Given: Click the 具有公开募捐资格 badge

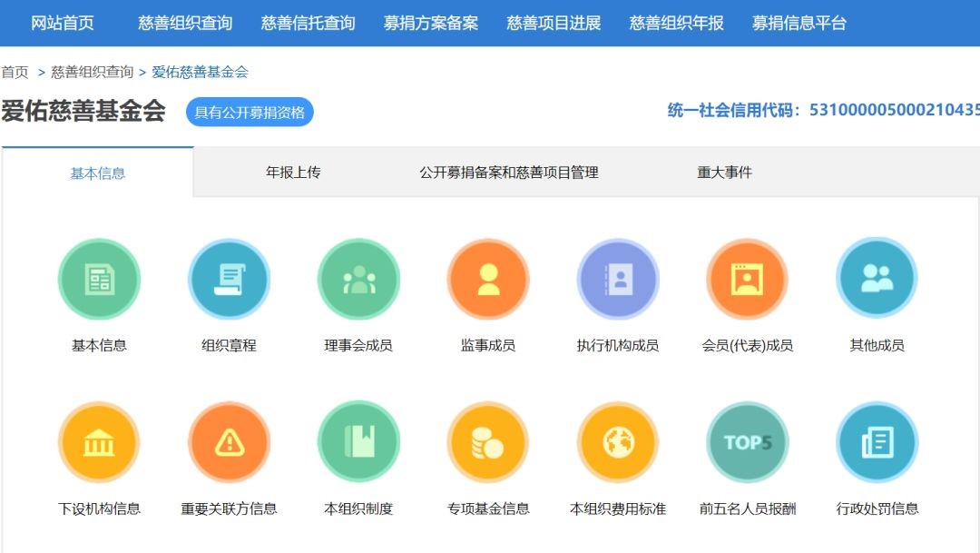Looking at the screenshot, I should tap(250, 112).
